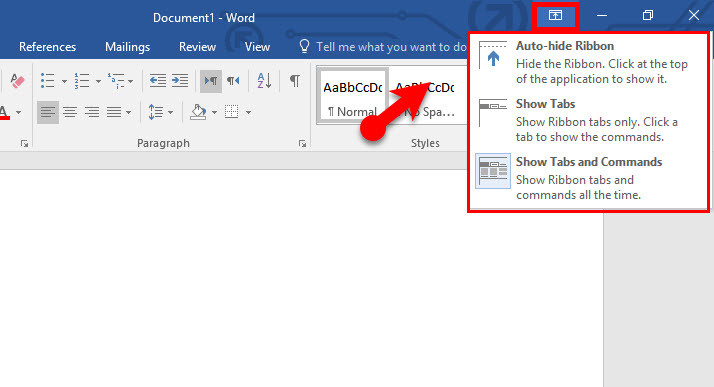The width and height of the screenshot is (714, 387).
Task: Expand line spacing dropdown arrow
Action: point(170,112)
